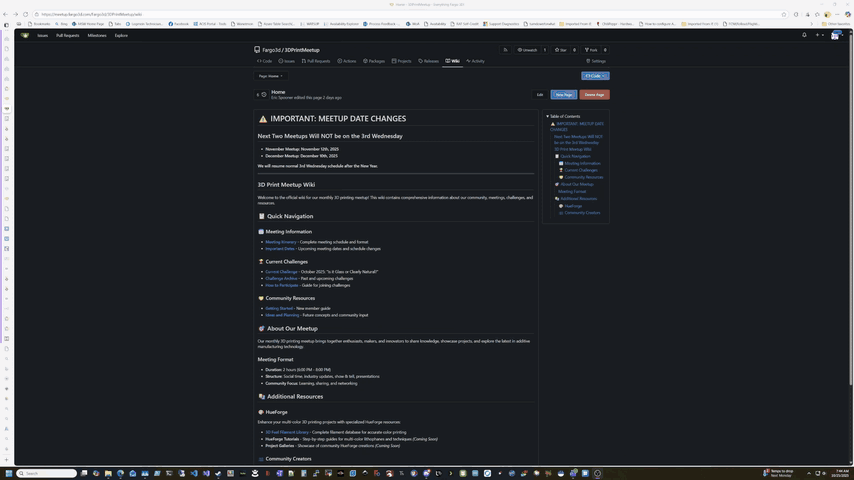Image resolution: width=854 pixels, height=480 pixels.
Task: Switch to the Releases tab
Action: pos(428,61)
